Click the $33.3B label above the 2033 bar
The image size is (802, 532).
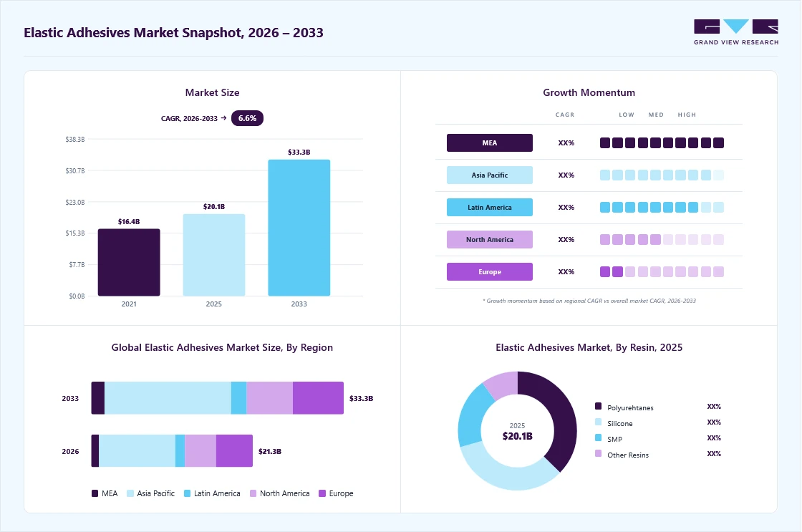pyautogui.click(x=299, y=153)
